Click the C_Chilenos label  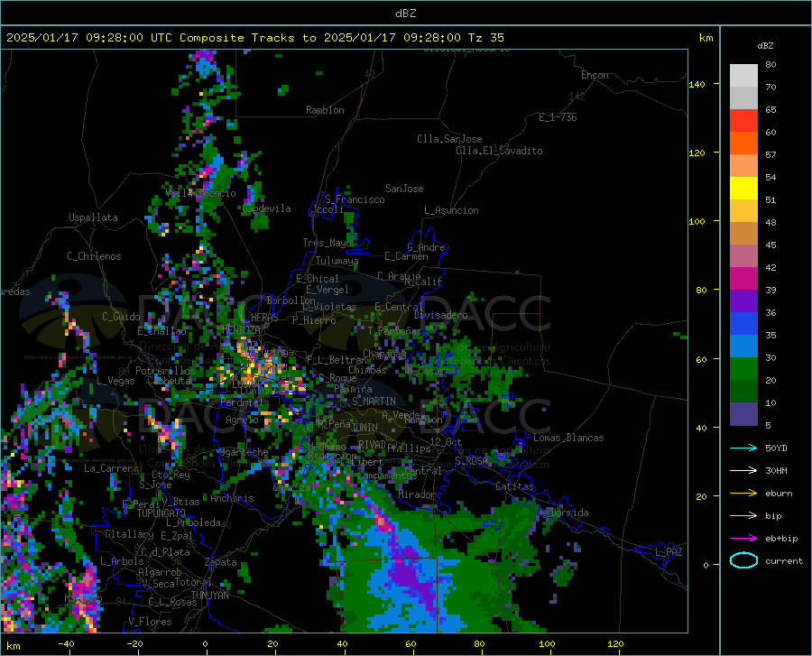[x=94, y=256]
